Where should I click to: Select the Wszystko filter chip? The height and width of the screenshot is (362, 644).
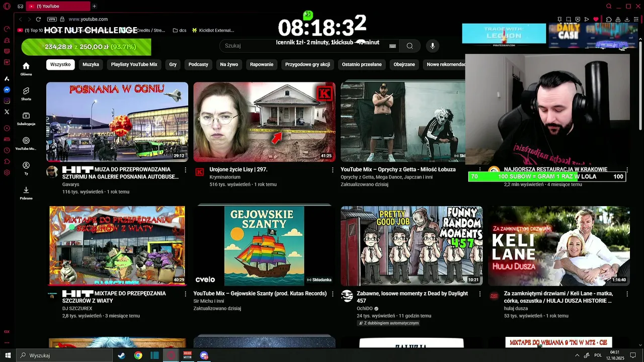click(60, 64)
